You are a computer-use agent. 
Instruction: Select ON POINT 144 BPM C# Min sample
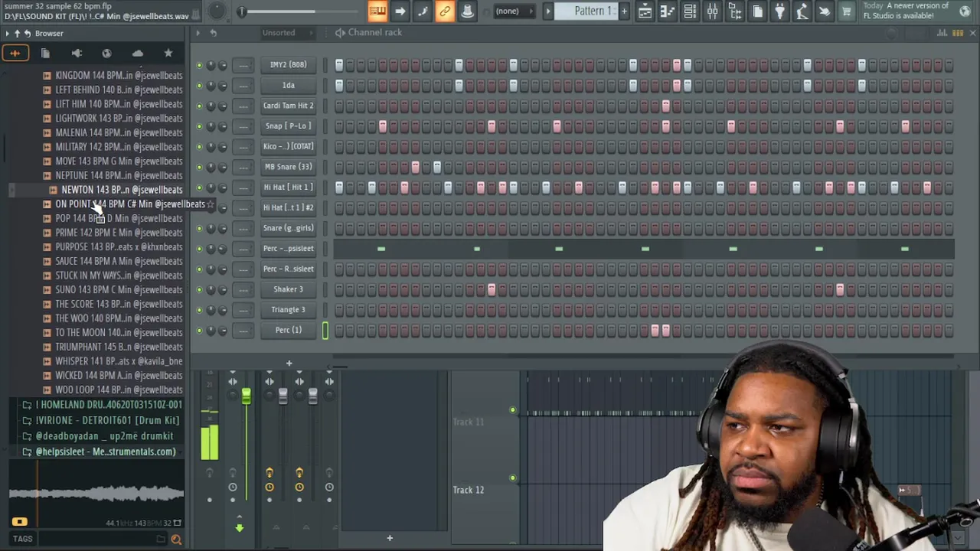click(129, 204)
